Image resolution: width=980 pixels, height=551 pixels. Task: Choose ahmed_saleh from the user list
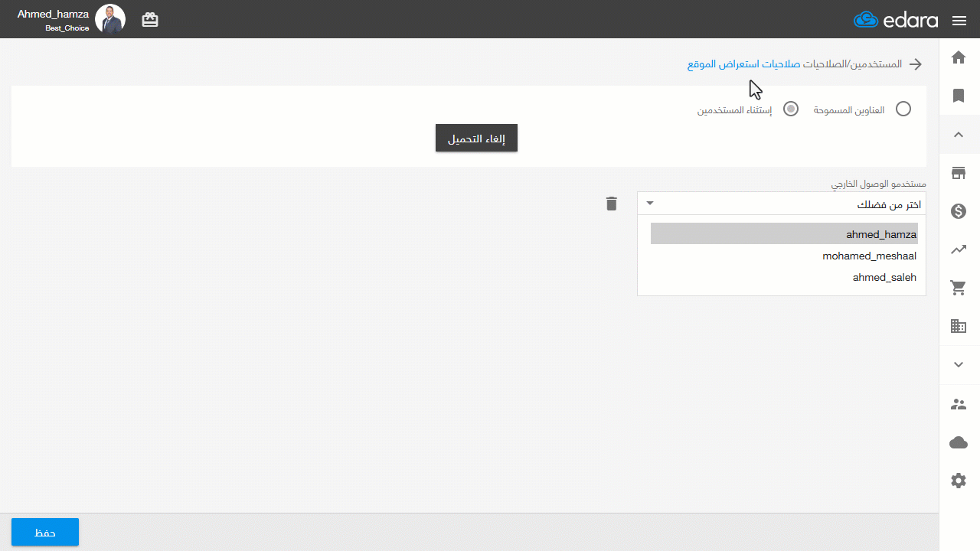784,277
